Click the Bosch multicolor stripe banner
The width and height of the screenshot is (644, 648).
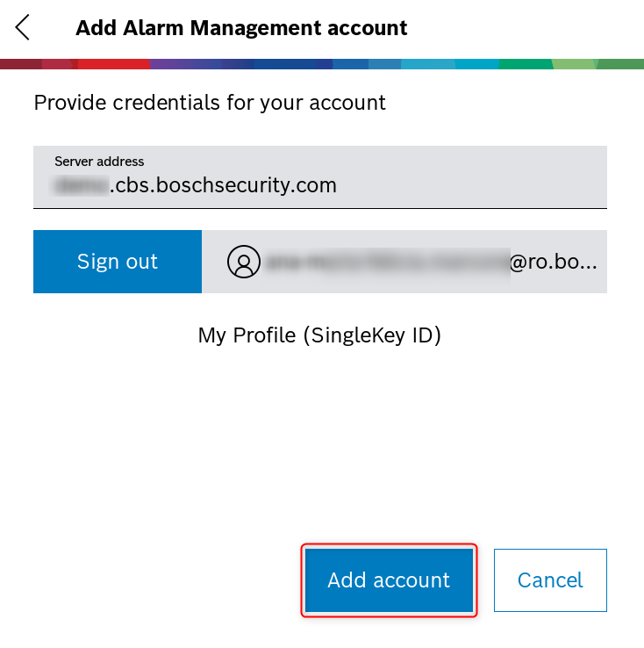[322, 64]
